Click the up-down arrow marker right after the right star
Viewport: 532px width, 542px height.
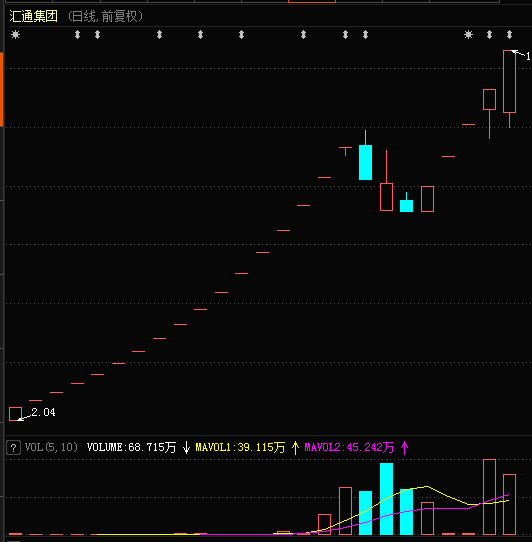[489, 35]
